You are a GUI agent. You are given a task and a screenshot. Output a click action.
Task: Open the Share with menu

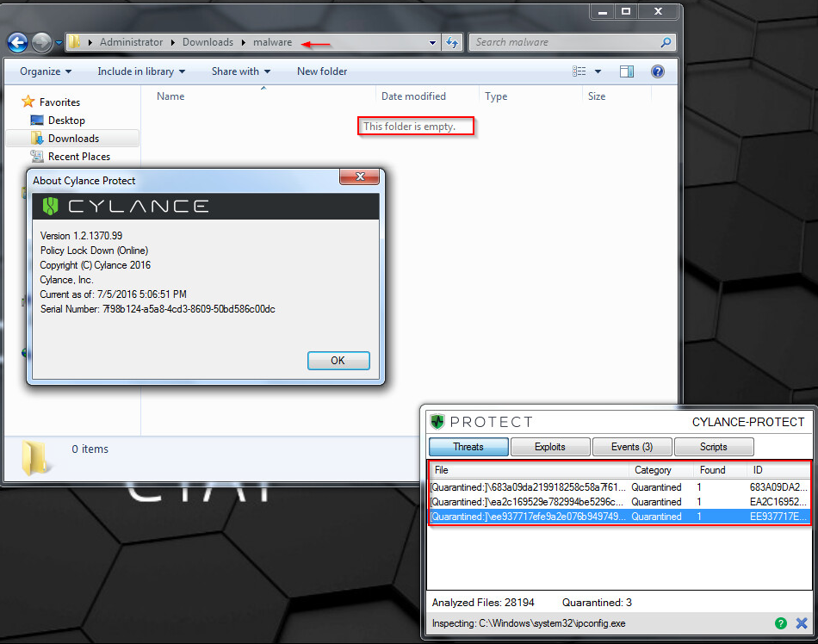(x=241, y=71)
